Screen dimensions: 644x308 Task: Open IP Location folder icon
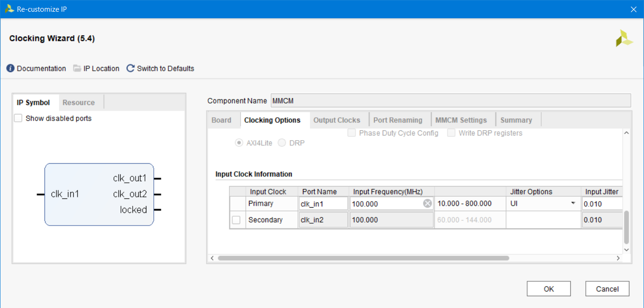click(x=77, y=68)
